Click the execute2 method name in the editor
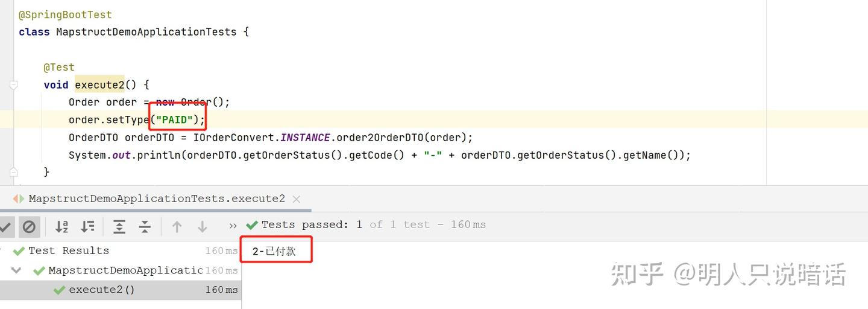The image size is (868, 309). point(99,85)
